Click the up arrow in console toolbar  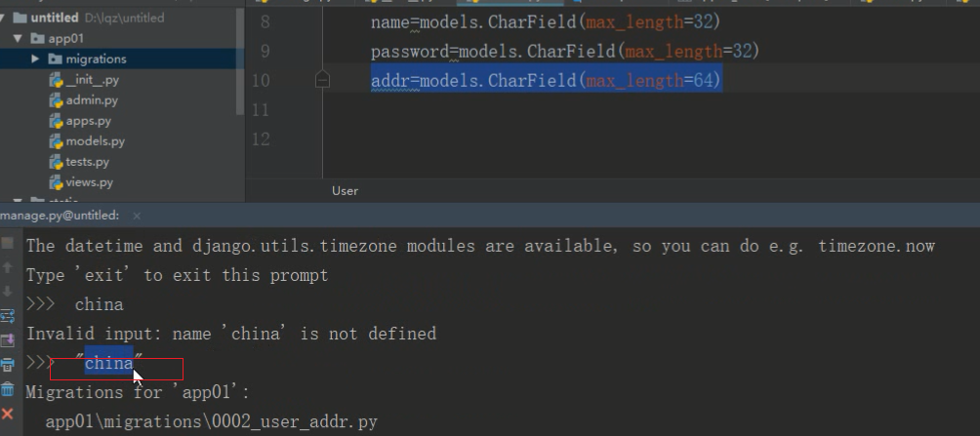click(x=8, y=267)
